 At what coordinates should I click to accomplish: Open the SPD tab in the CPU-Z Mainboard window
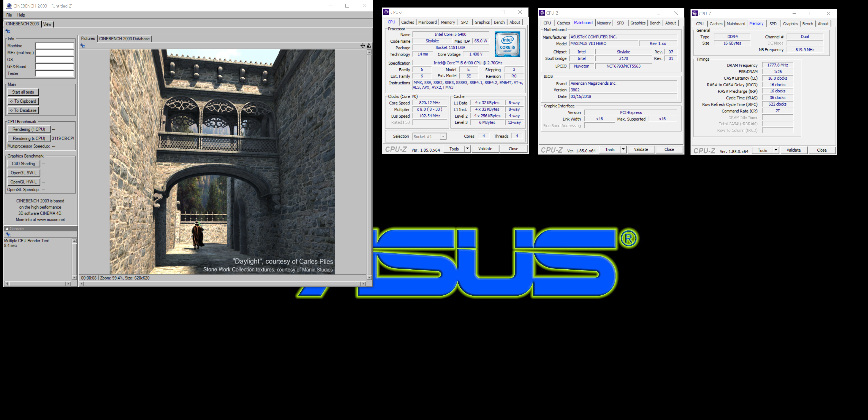click(x=620, y=23)
